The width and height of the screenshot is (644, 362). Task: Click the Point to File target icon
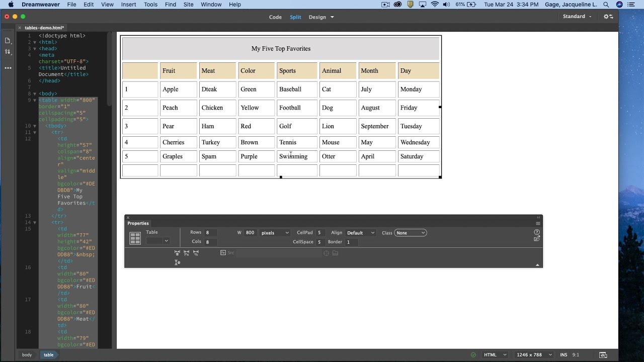tap(326, 253)
